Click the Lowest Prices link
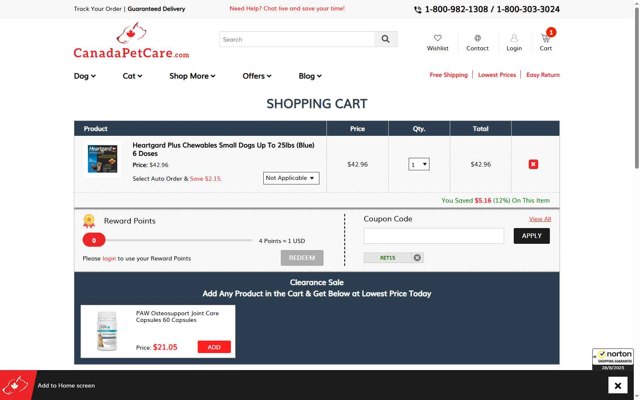Viewport: 640px width, 400px height. pos(497,75)
